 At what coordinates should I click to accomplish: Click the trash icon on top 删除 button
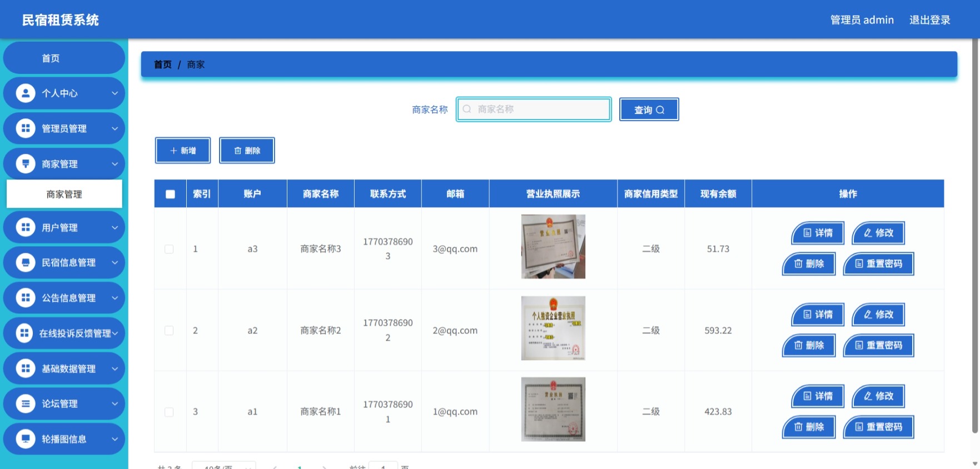[x=238, y=151]
